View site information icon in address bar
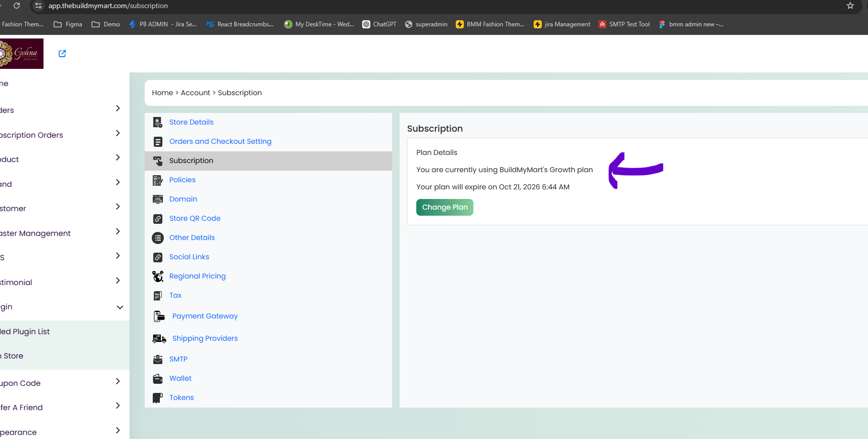 tap(38, 6)
